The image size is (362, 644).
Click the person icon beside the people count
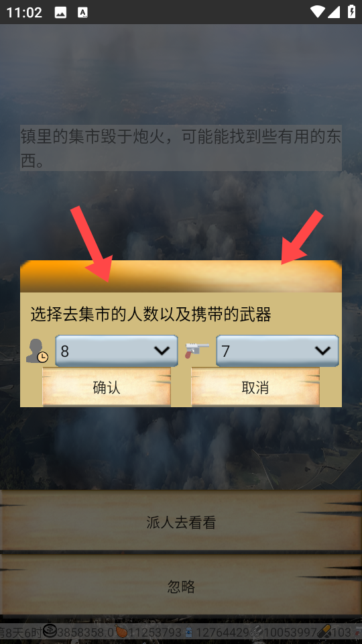(x=37, y=351)
